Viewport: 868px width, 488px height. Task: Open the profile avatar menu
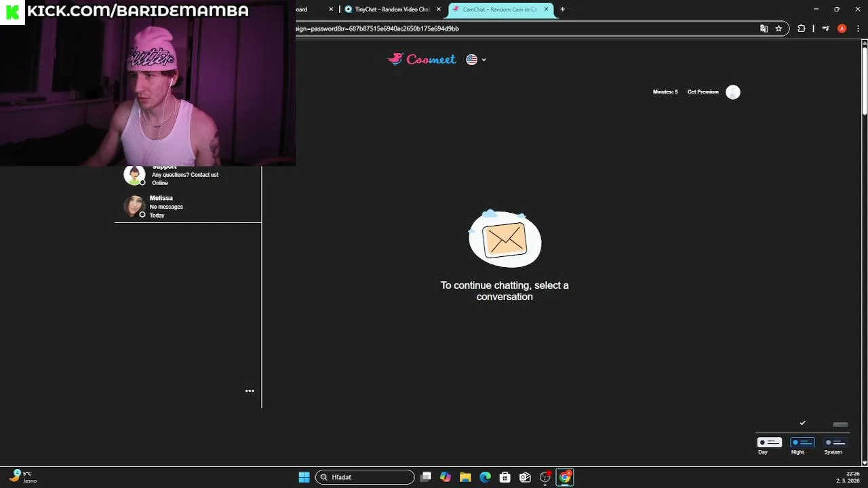[x=733, y=92]
